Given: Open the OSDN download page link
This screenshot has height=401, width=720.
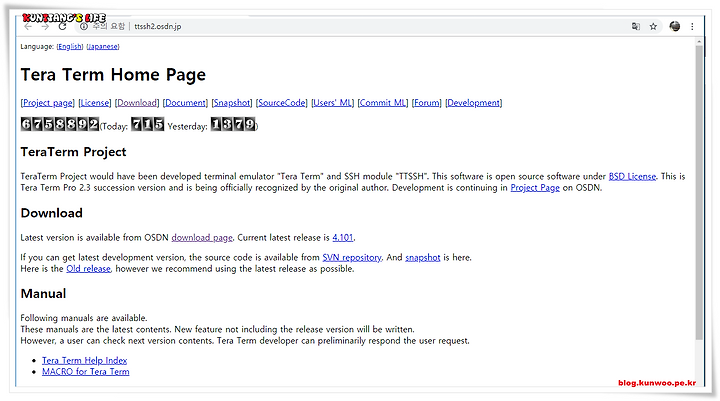Looking at the screenshot, I should click(202, 238).
